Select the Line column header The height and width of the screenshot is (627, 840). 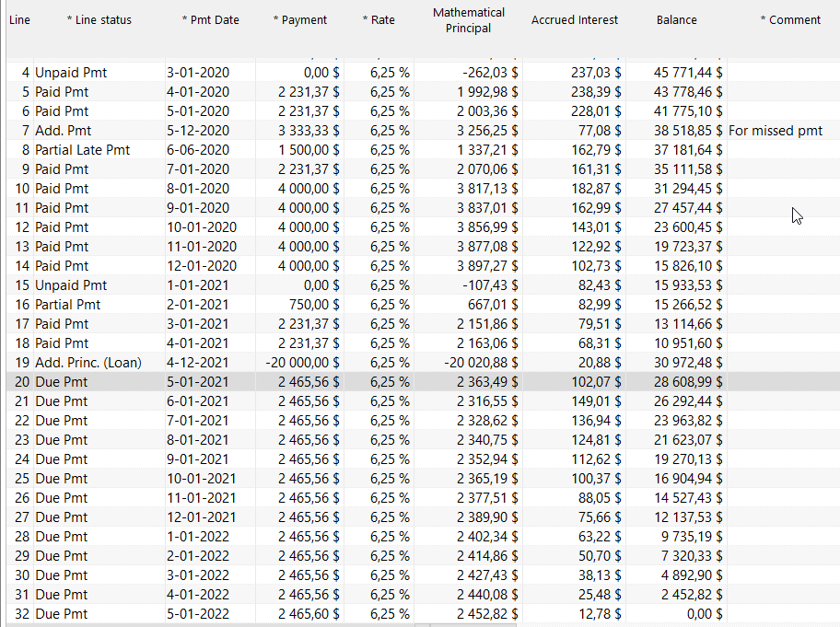click(20, 20)
